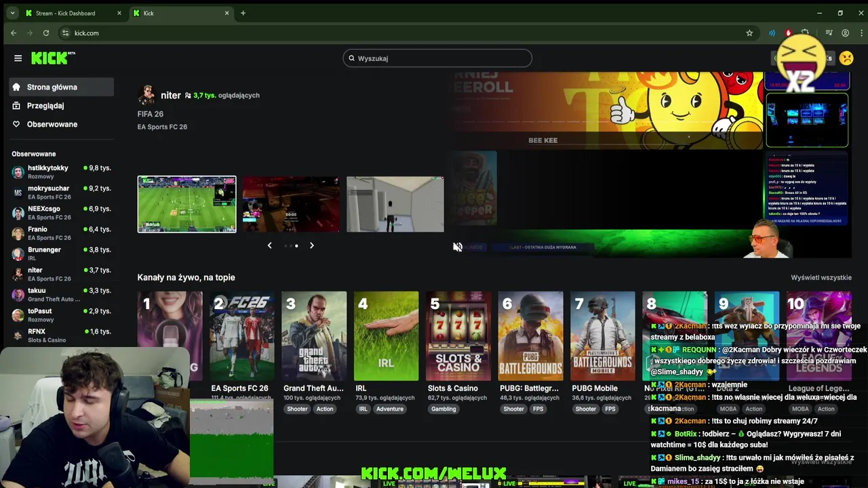The height and width of the screenshot is (488, 868).
Task: Click the heart icon beside Obserwowane
Action: [16, 124]
